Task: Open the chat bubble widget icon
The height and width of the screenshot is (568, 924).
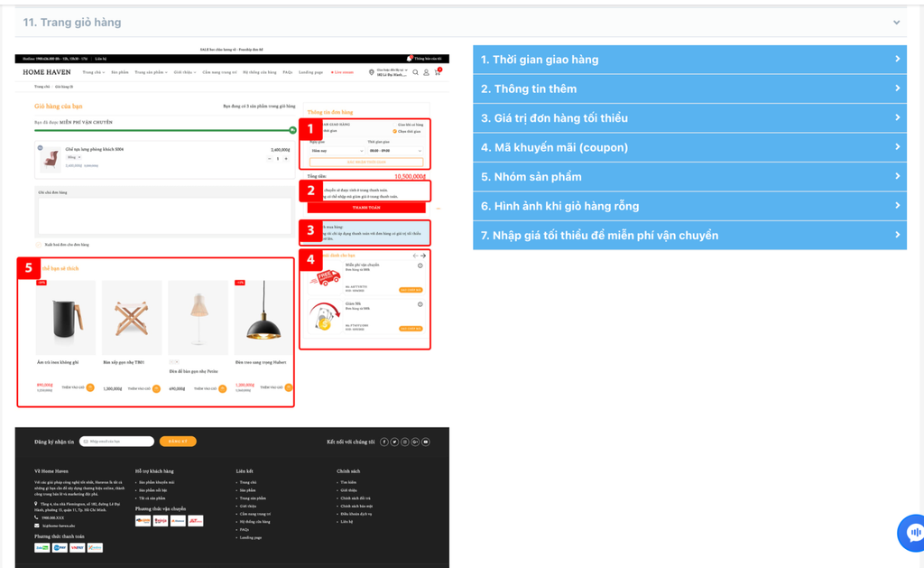Action: point(913,533)
